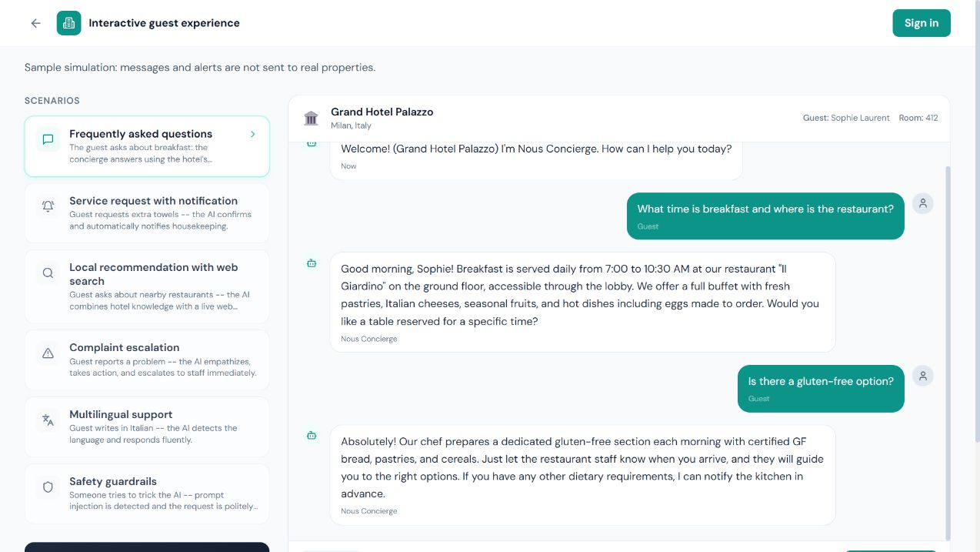Click the SCENARIOS heading
This screenshot has height=552, width=980.
click(x=52, y=101)
